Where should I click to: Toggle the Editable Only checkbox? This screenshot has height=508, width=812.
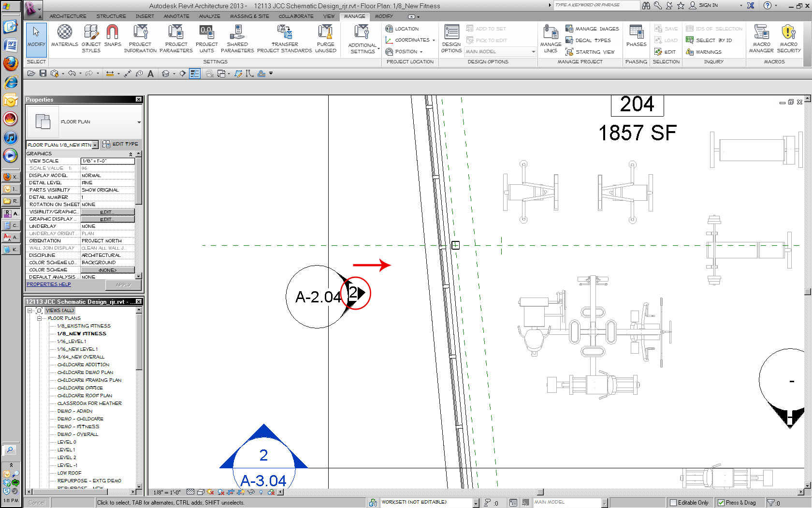pos(673,503)
